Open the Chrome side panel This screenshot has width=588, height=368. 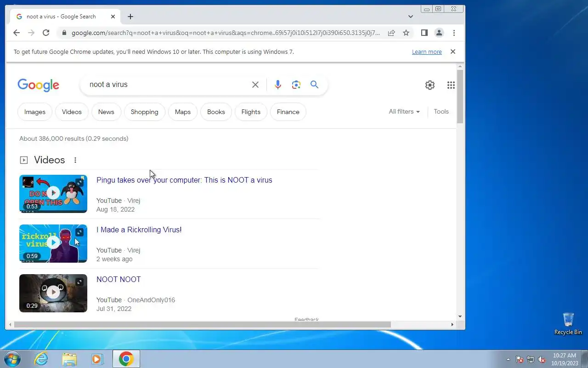click(424, 33)
